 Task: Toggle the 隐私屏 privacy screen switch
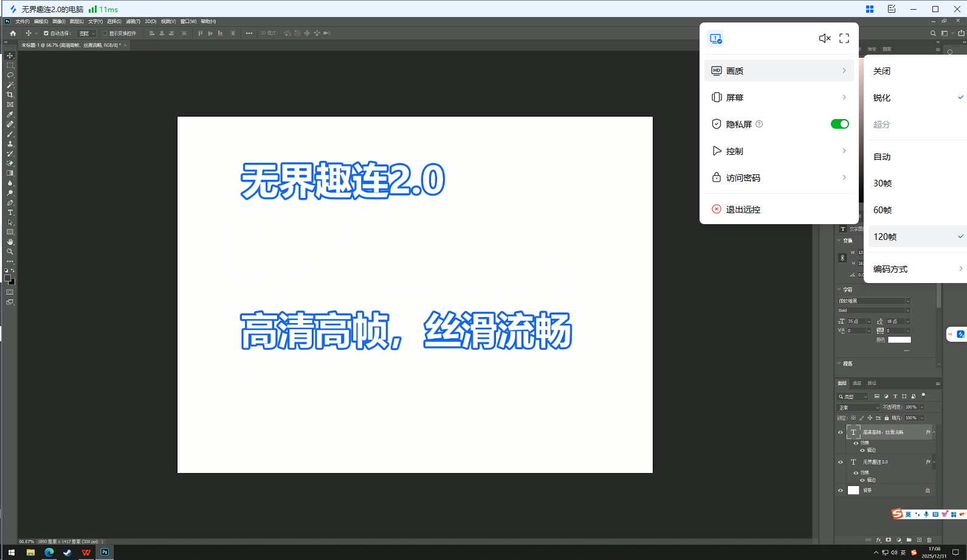click(x=840, y=124)
